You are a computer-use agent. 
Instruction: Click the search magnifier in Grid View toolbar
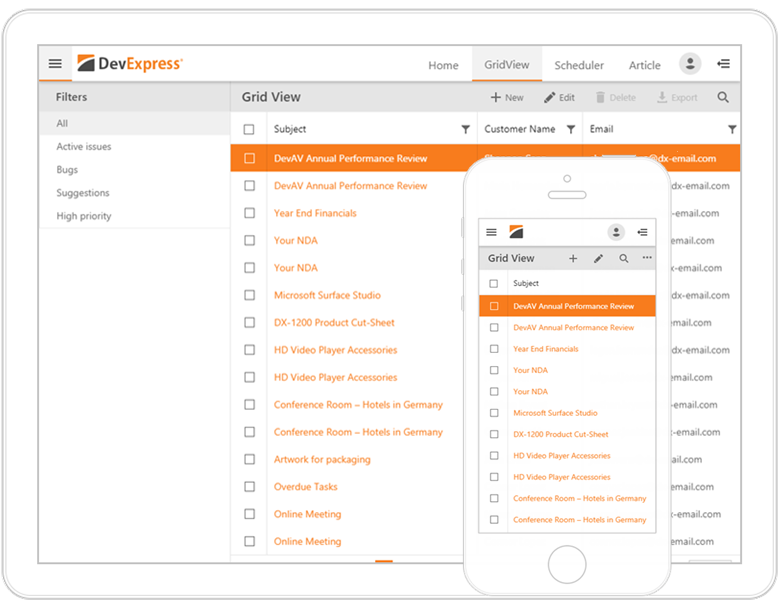click(722, 98)
